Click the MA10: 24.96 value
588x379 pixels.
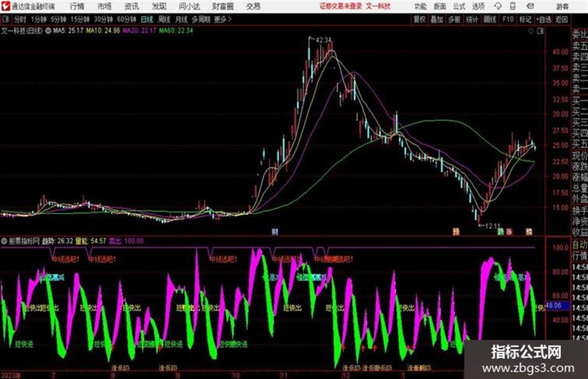tap(103, 30)
